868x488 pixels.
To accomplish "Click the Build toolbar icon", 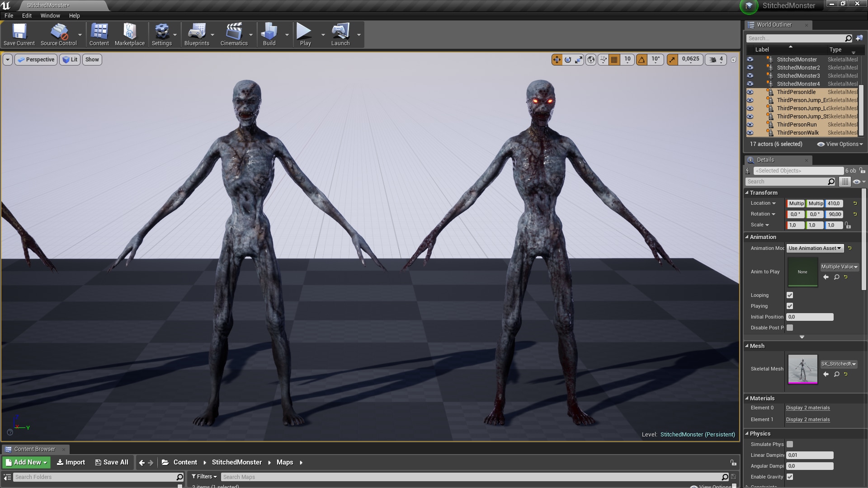I will 269,34.
